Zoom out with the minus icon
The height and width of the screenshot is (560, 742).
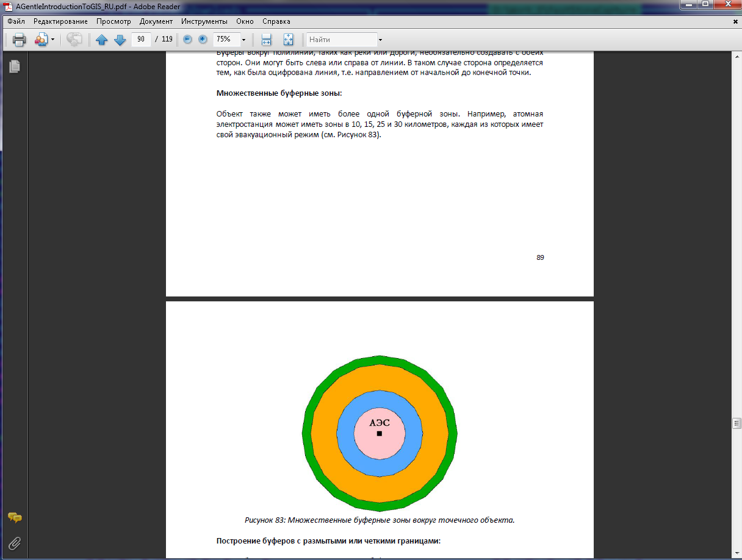(x=187, y=39)
